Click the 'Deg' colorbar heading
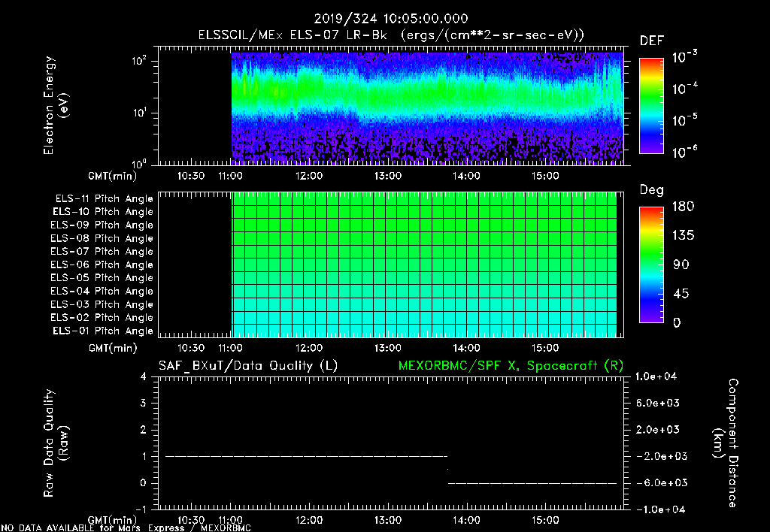 (652, 190)
